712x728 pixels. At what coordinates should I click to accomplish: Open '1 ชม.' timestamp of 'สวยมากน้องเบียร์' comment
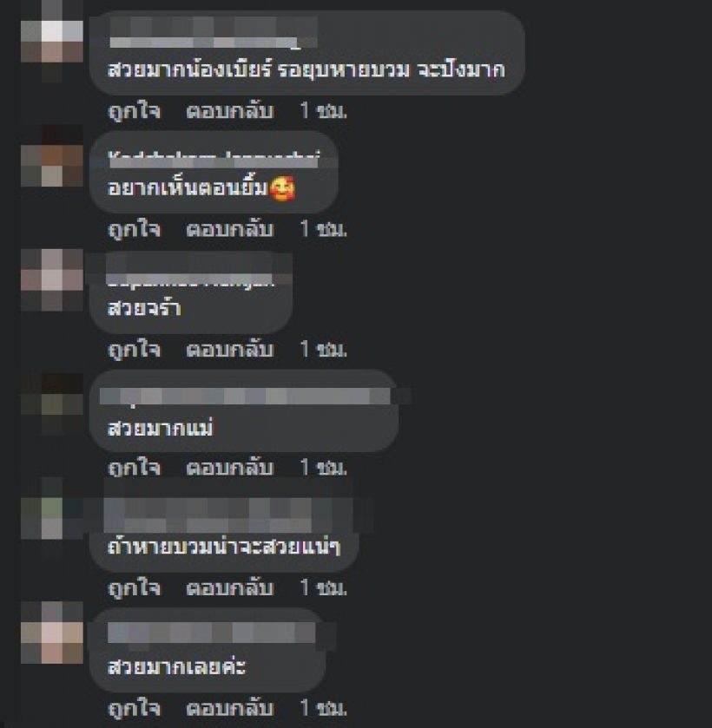[324, 111]
